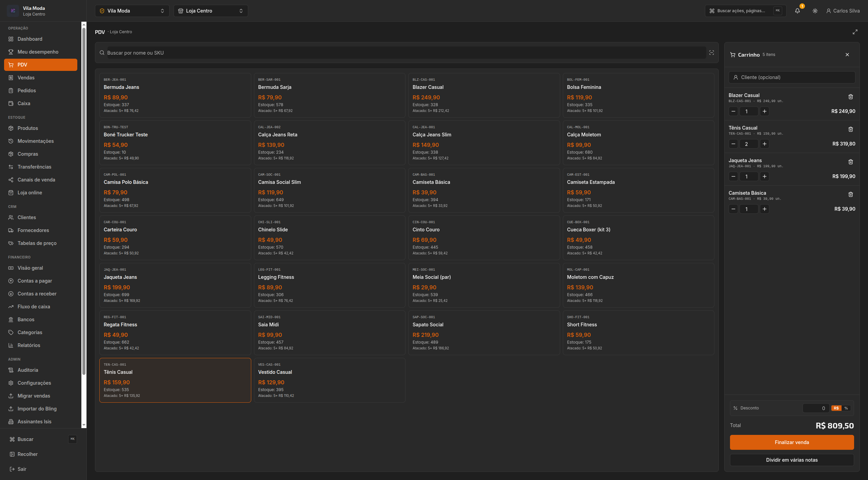The height and width of the screenshot is (480, 868).
Task: Delete Camiseta Básica from the cart
Action: pyautogui.click(x=850, y=194)
